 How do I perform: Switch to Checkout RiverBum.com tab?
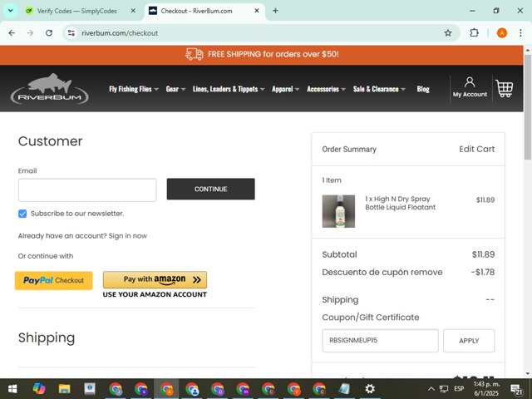tap(204, 11)
